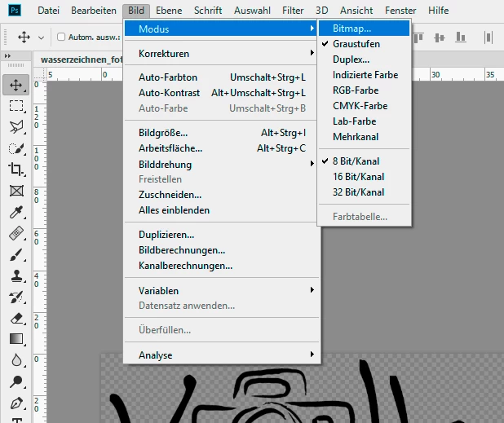Select the Blur tool
Screen dimensions: 504x423
16,360
